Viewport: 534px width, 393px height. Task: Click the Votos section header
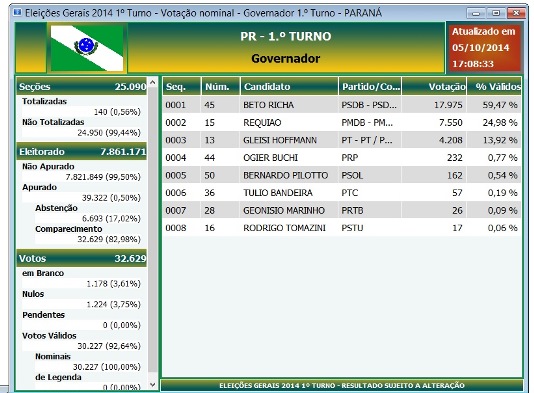coord(82,258)
